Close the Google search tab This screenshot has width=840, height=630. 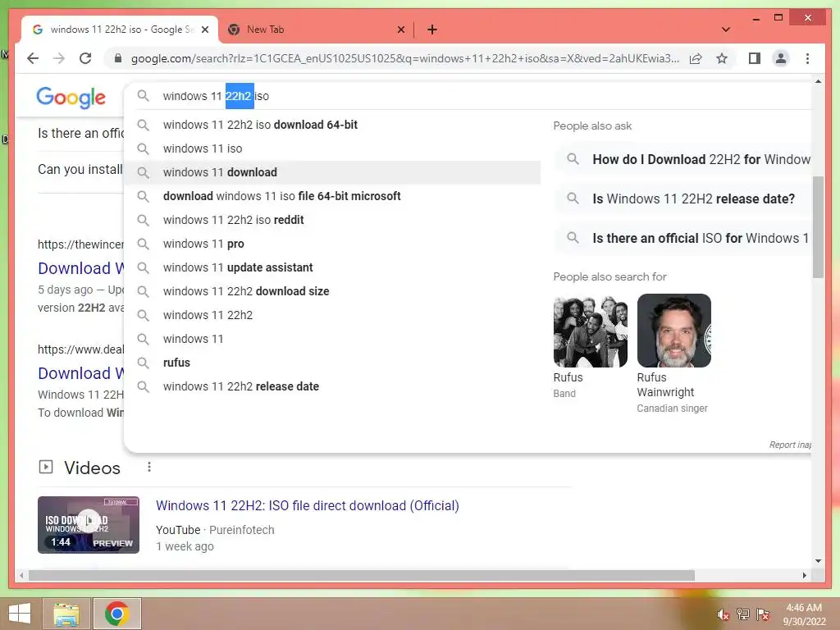tap(204, 30)
